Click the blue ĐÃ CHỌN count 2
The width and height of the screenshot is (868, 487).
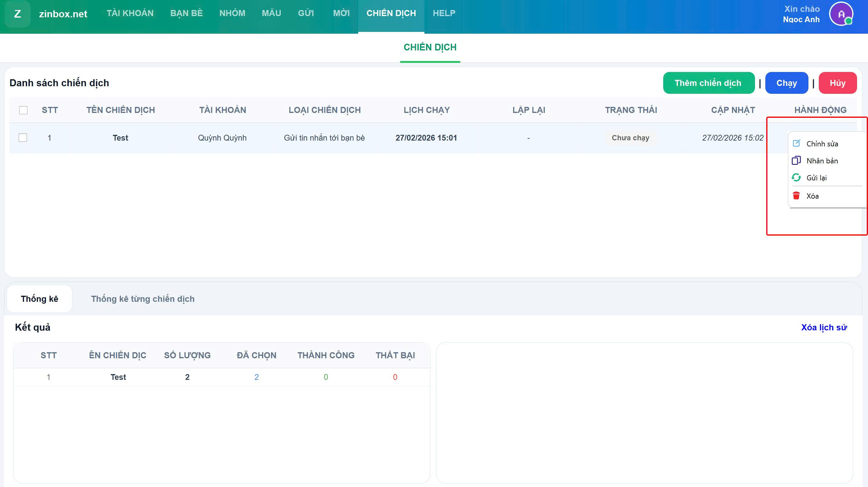(256, 377)
